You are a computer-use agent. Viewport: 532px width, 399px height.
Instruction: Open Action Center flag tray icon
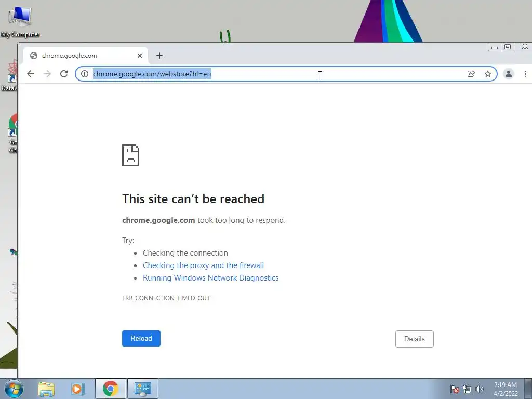pyautogui.click(x=454, y=389)
